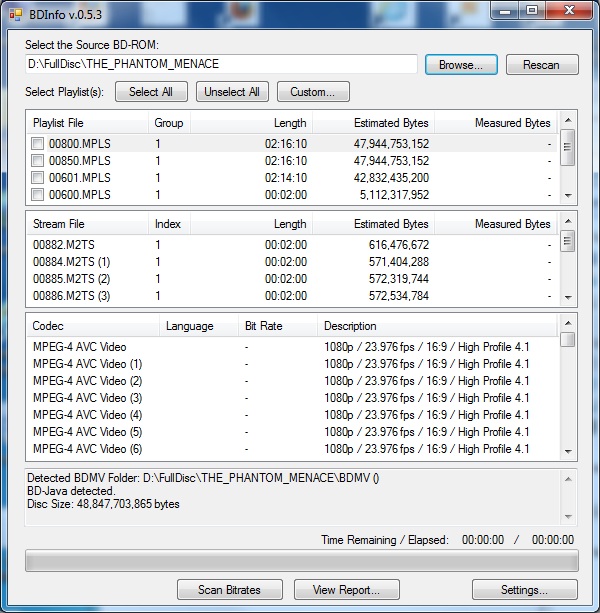Check the 00800.MPLS playlist checkbox
600x613 pixels.
(38, 144)
